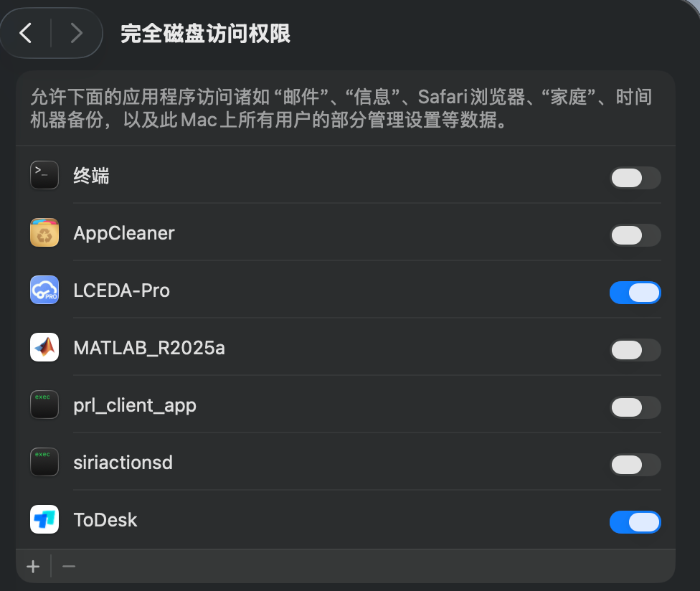The height and width of the screenshot is (591, 700).
Task: Go back with the left chevron
Action: pyautogui.click(x=26, y=33)
